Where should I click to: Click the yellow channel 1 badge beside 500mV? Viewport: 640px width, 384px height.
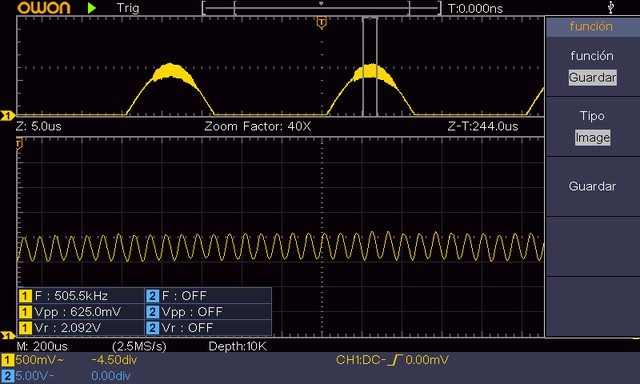[7, 360]
